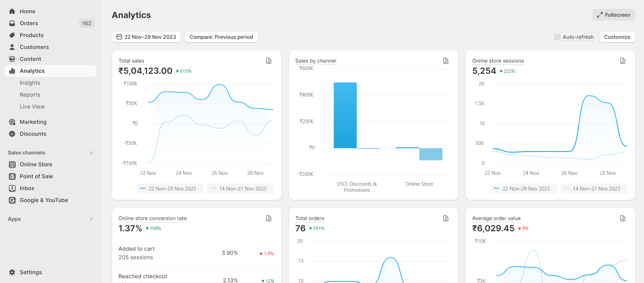
Task: Open report icon on Total sales card
Action: click(x=269, y=61)
